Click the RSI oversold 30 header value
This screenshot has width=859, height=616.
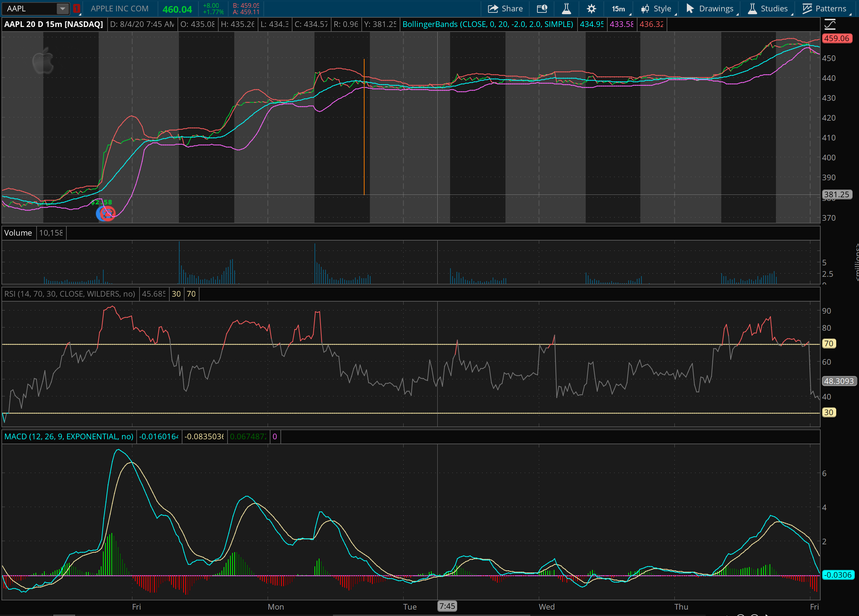[176, 294]
